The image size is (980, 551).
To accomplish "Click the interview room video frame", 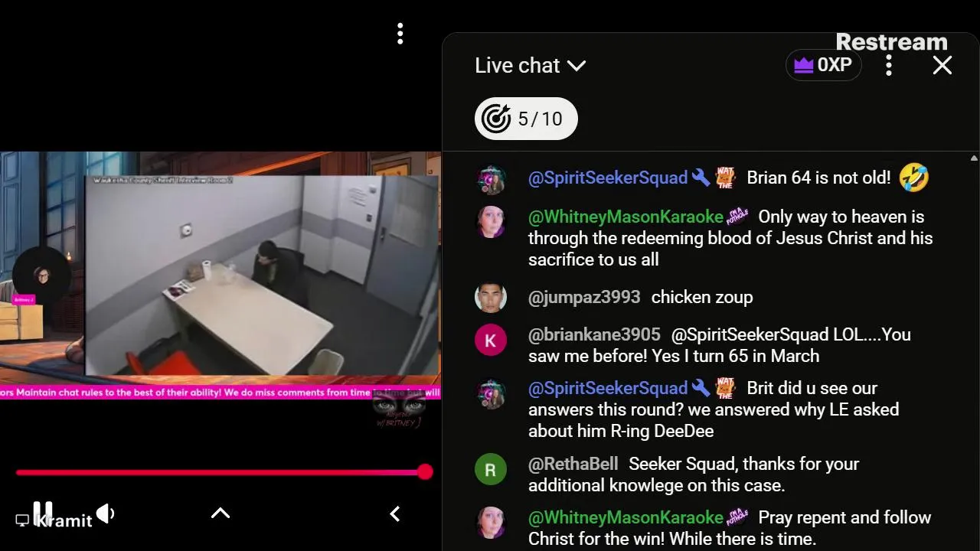I will [x=260, y=275].
